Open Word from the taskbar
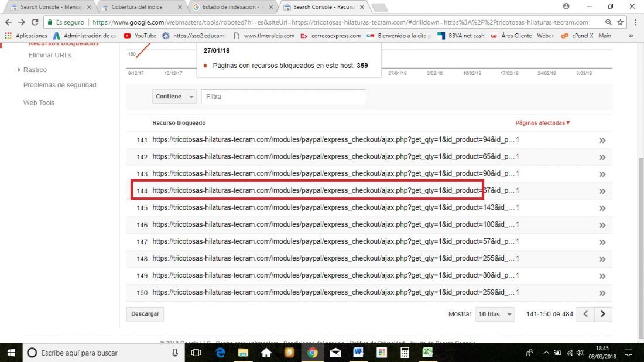Screen dimensions: 644x362 click(x=358, y=353)
